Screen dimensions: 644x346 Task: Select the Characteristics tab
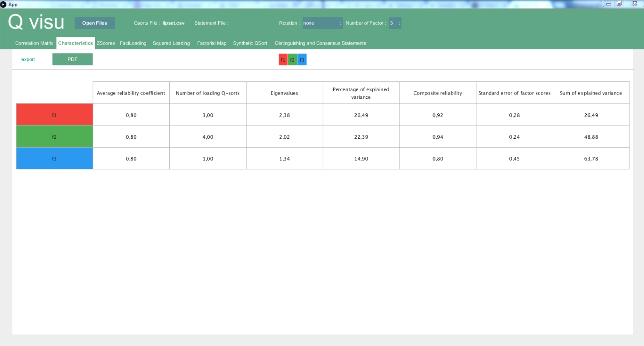[76, 43]
